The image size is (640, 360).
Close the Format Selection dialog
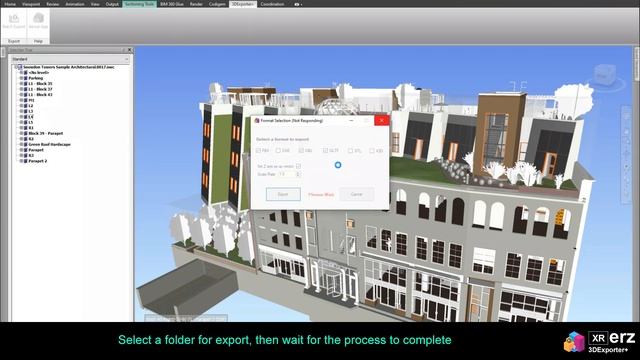(x=382, y=120)
